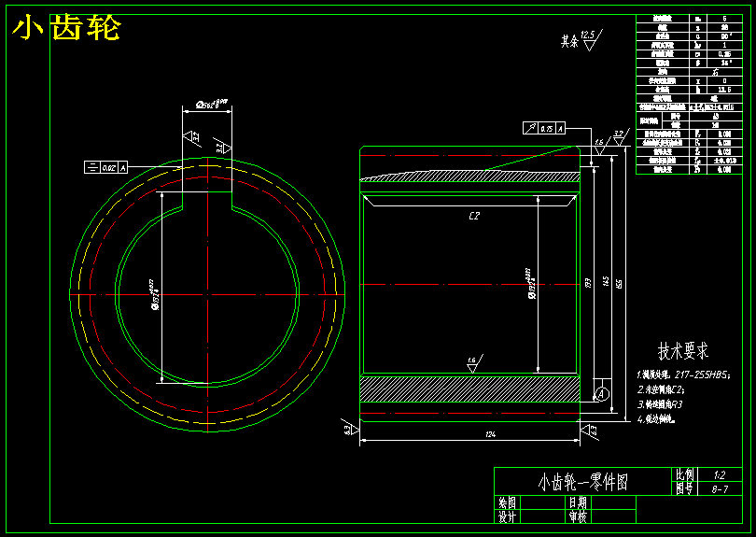Select the C2 chamfer label
This screenshot has height=537, width=756.
tap(474, 216)
